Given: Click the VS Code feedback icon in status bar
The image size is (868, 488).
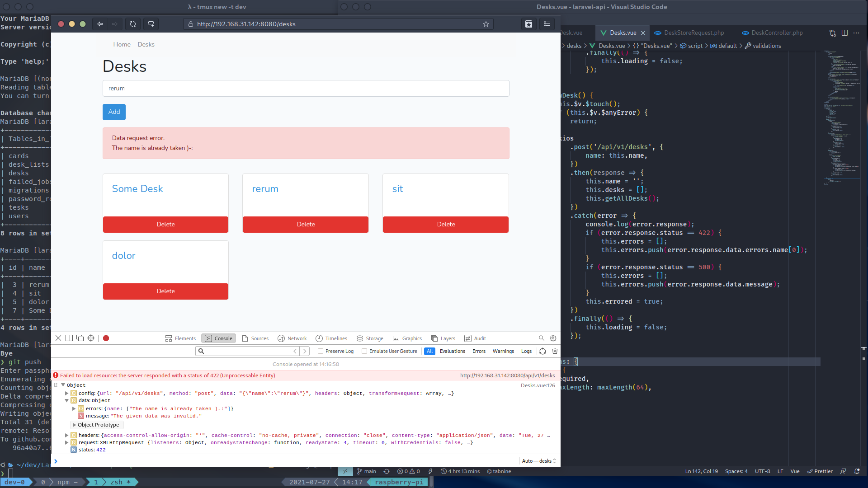Looking at the screenshot, I should pyautogui.click(x=843, y=471).
